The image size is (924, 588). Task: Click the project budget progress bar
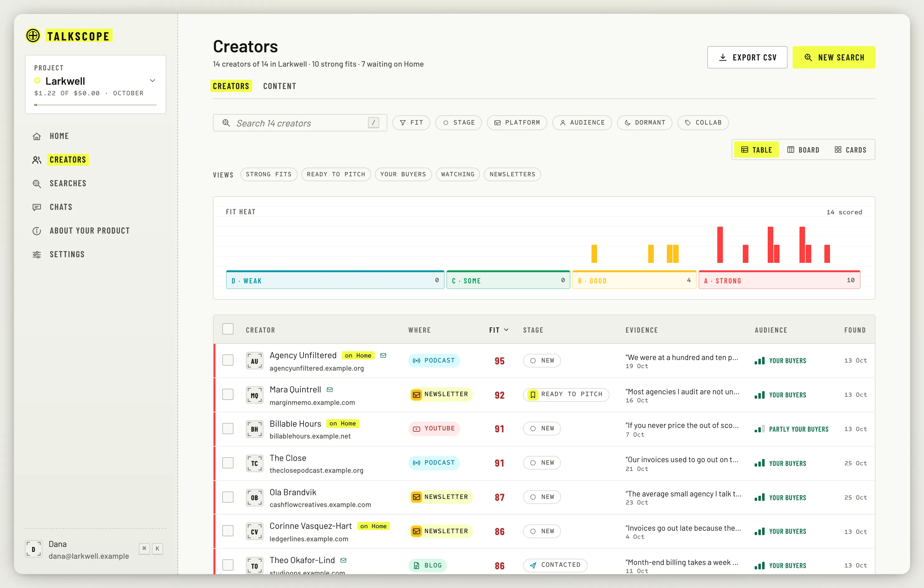pos(95,105)
